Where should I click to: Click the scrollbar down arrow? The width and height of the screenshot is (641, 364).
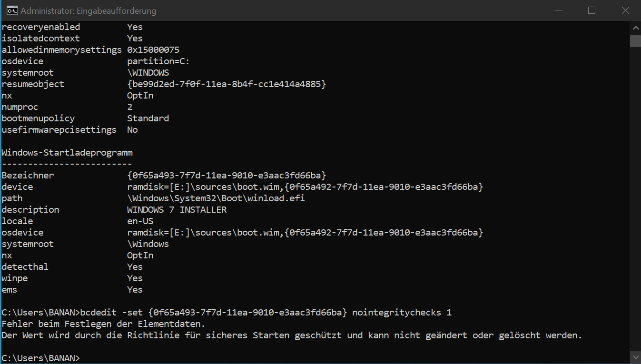635,358
